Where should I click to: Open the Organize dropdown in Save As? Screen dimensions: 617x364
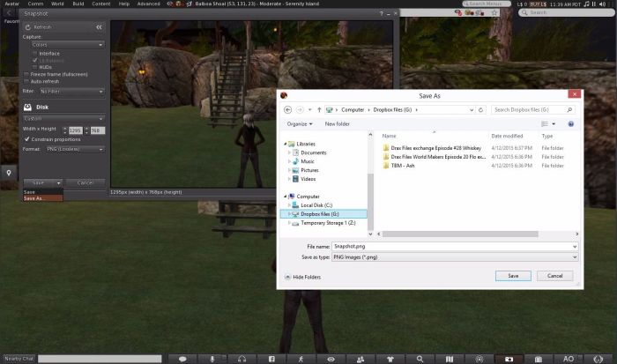click(300, 124)
